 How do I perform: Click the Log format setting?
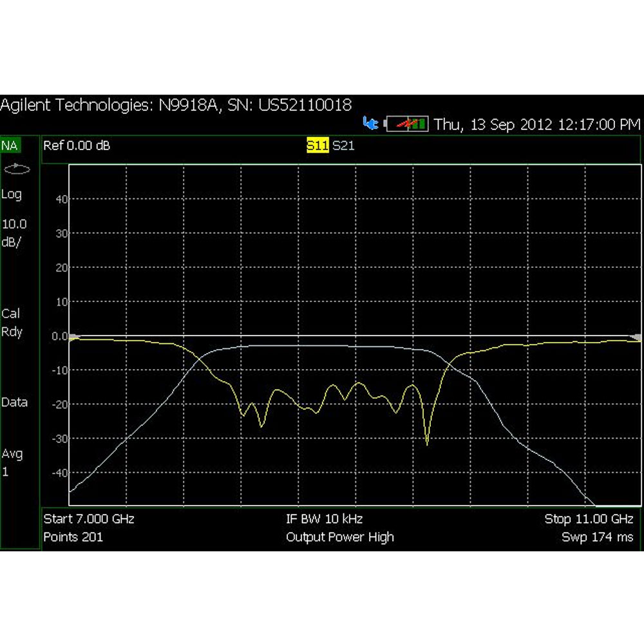pos(12,194)
